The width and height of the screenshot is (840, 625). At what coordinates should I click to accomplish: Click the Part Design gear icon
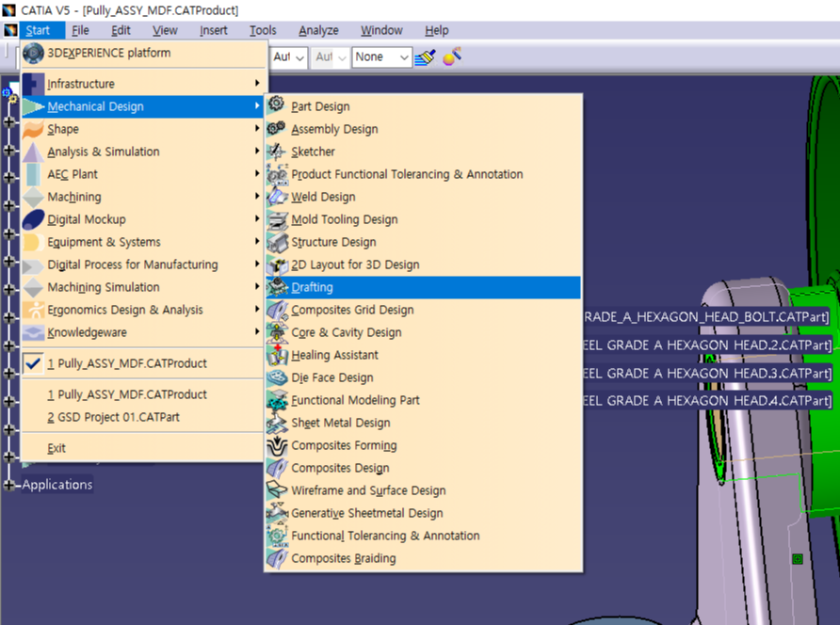(x=277, y=104)
